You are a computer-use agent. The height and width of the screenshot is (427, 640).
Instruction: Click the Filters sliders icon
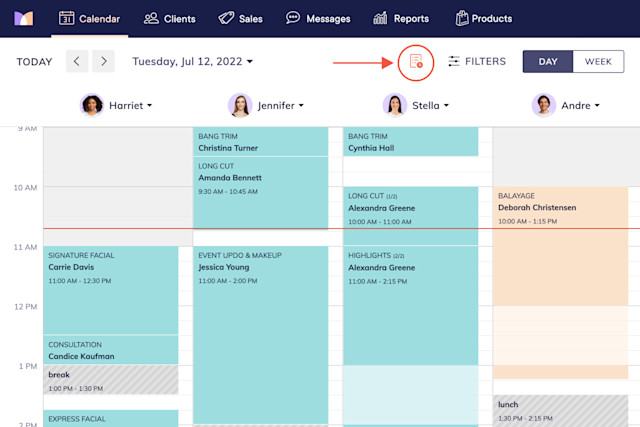453,61
